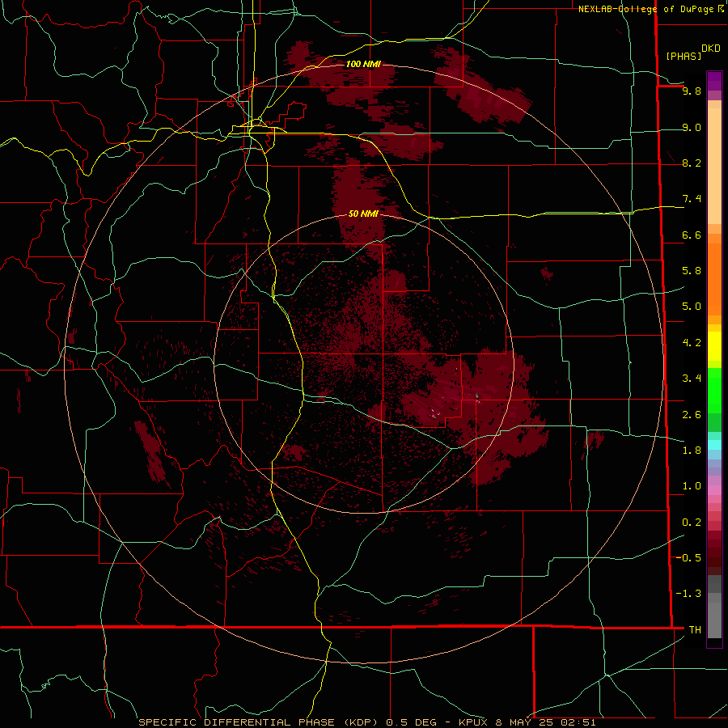
Task: Click the bright green segment of the color bar
Action: (x=714, y=390)
